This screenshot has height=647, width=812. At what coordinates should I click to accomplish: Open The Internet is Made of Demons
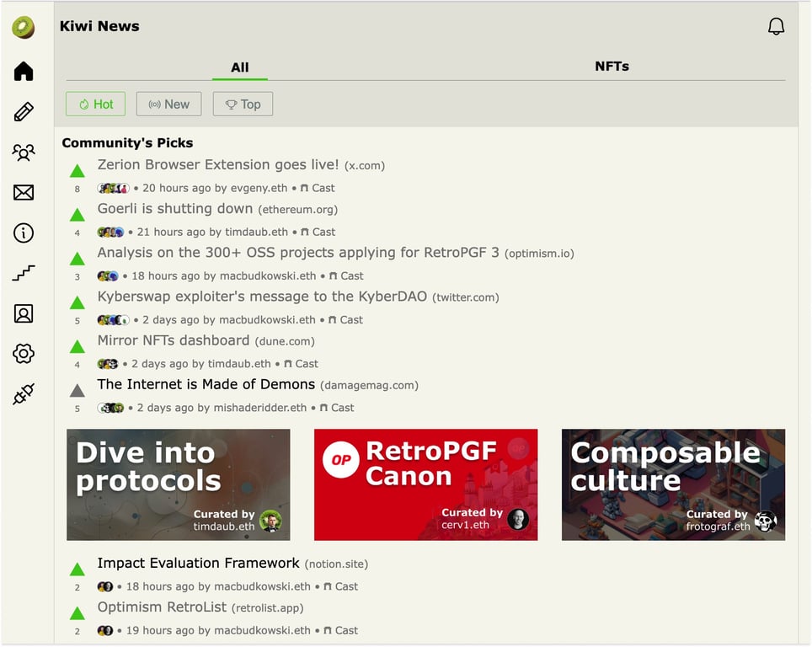(x=206, y=384)
